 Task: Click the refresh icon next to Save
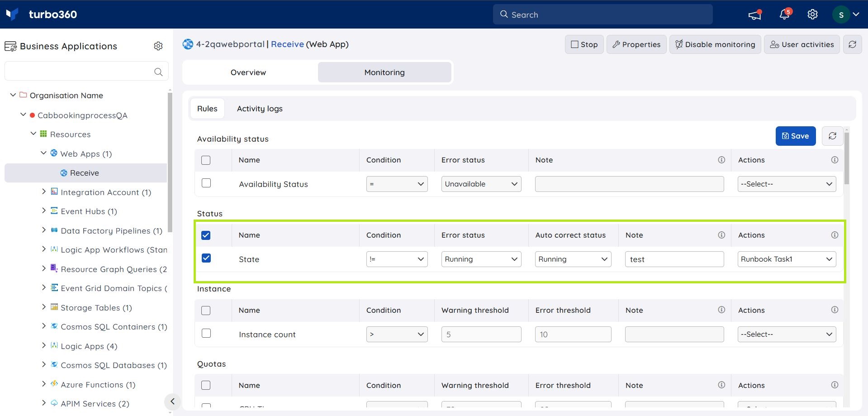click(x=832, y=136)
